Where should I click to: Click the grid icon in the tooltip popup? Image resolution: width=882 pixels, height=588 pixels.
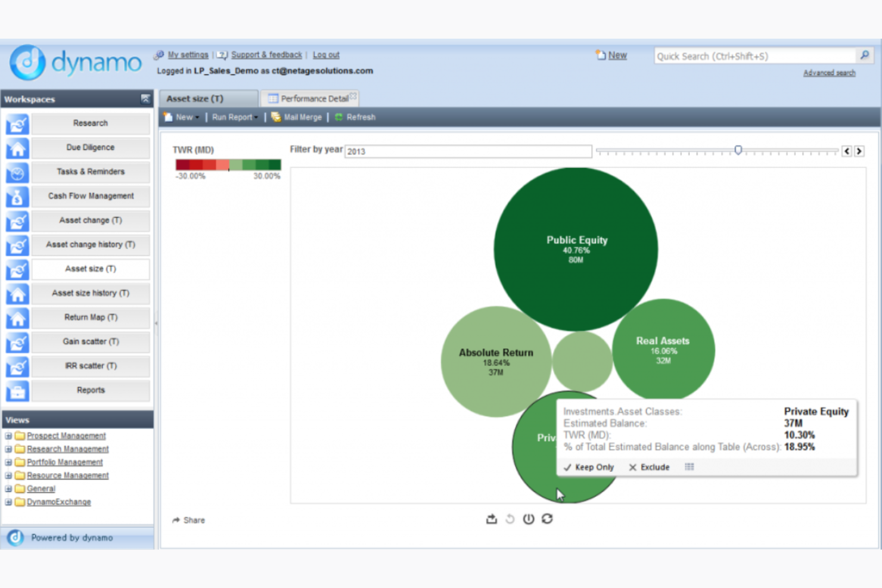tap(689, 467)
